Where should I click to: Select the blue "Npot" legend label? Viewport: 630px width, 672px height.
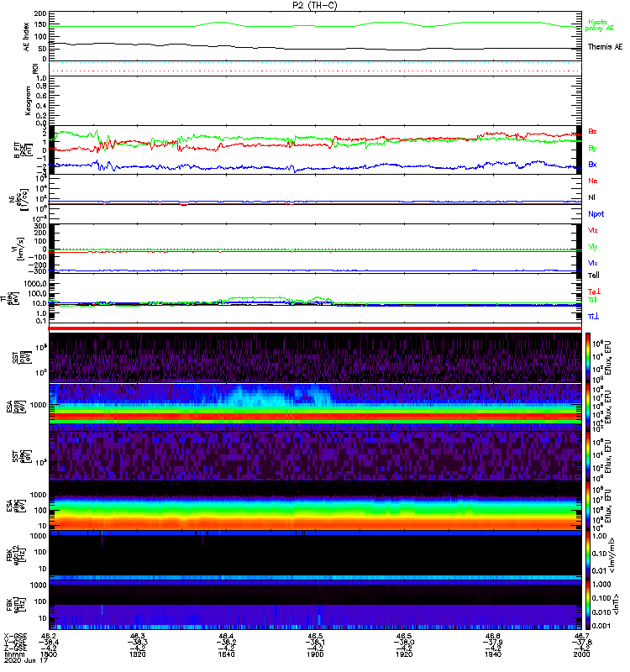pos(596,214)
